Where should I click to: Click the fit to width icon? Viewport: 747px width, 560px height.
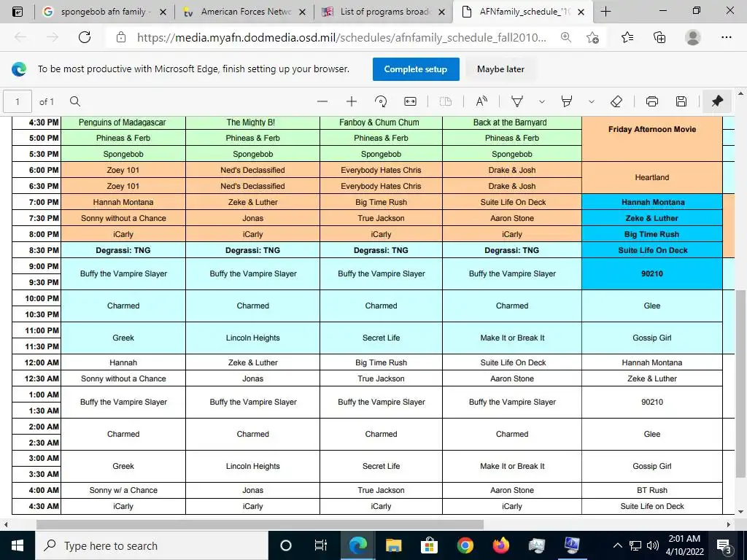[x=410, y=101]
